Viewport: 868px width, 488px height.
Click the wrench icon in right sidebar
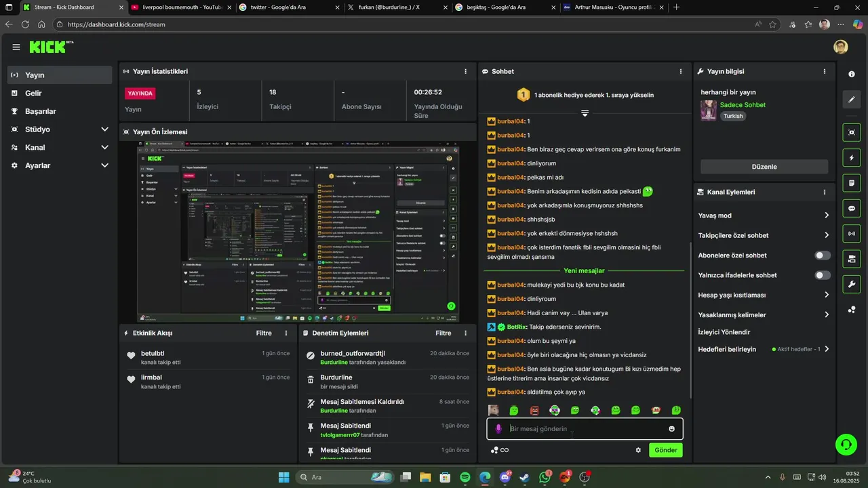852,284
